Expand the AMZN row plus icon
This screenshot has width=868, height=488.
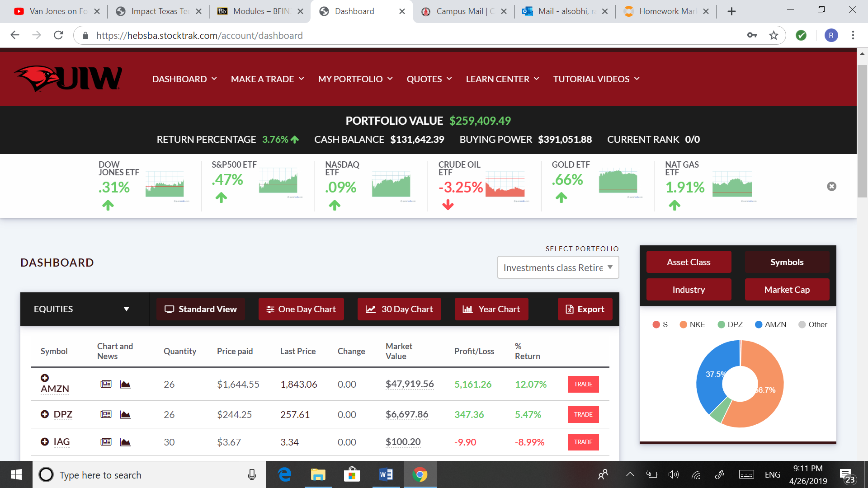[45, 378]
